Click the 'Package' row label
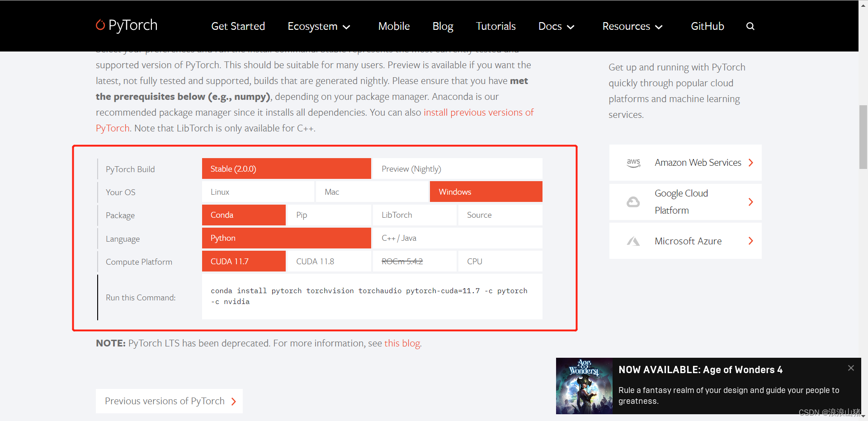Viewport: 868px width, 421px height. click(120, 215)
